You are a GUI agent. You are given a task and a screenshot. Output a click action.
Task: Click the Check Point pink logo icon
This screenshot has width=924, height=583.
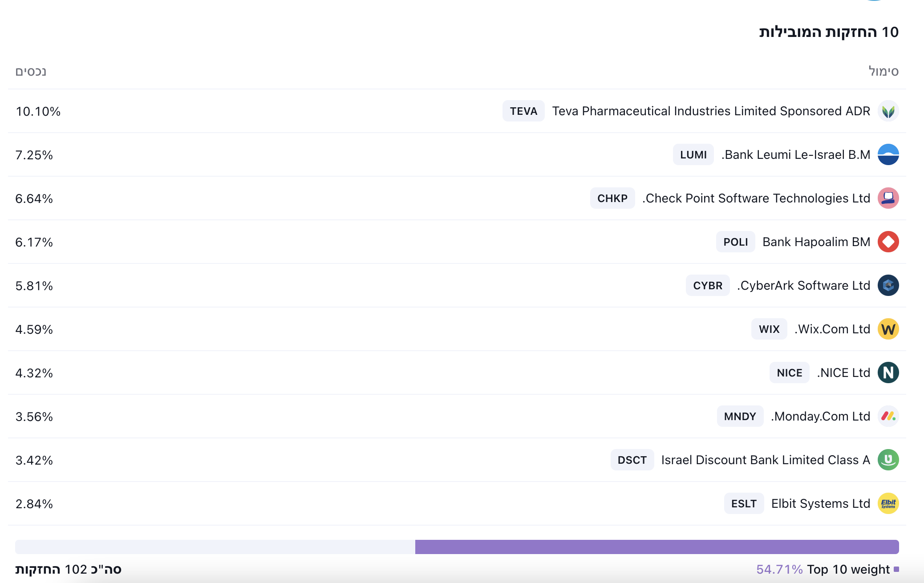pyautogui.click(x=888, y=198)
